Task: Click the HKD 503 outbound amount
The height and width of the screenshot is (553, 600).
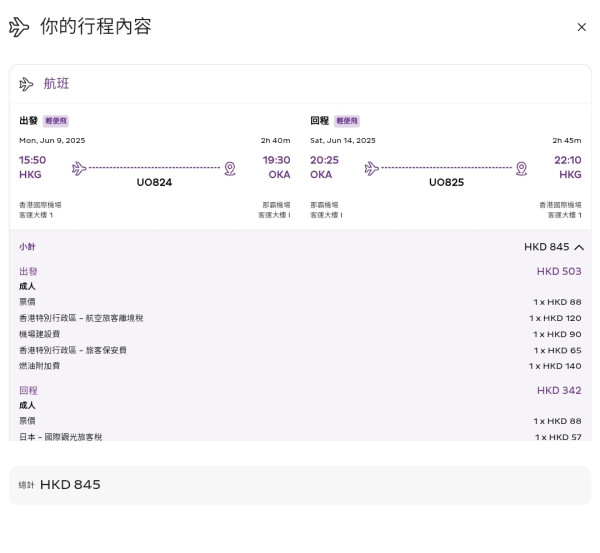Action: pos(559,271)
